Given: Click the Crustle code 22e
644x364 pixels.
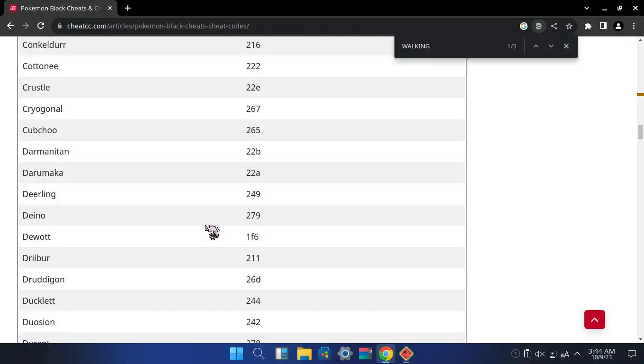Looking at the screenshot, I should 253,87.
